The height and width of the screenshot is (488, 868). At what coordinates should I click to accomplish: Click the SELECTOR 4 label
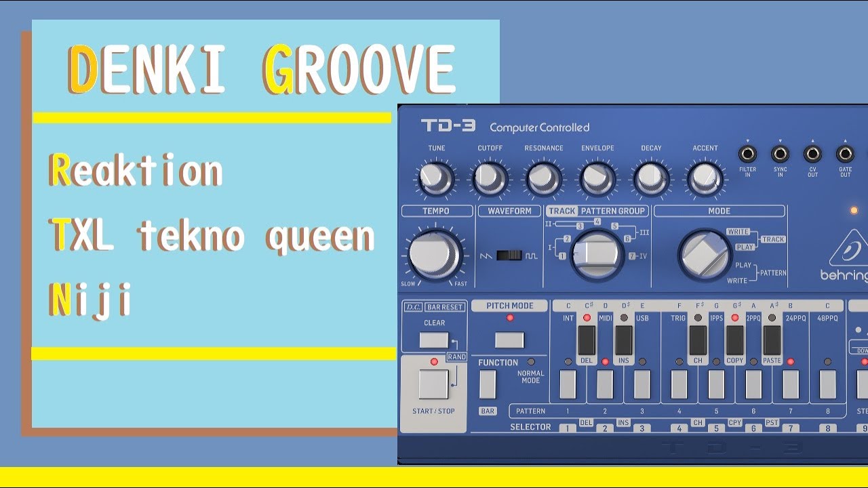(x=679, y=428)
